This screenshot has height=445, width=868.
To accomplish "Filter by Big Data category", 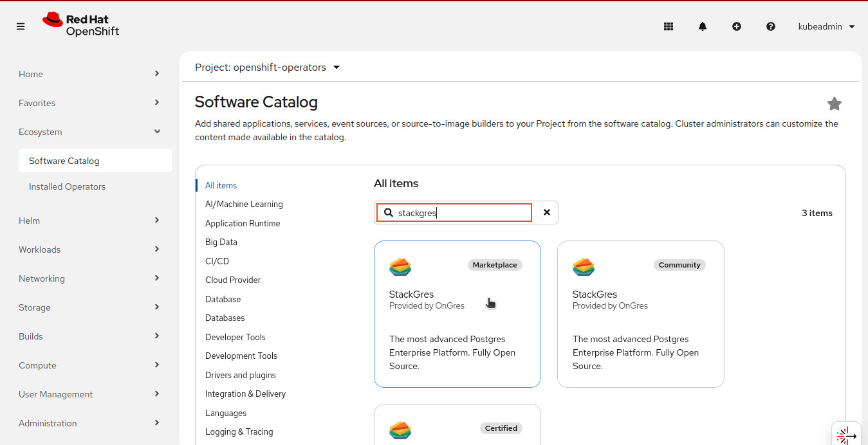I will (x=221, y=242).
